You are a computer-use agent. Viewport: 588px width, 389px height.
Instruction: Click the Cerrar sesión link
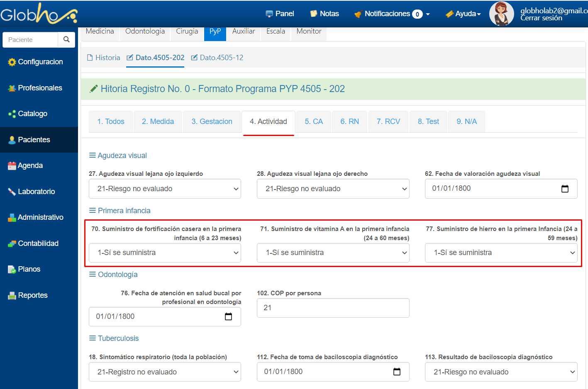coord(541,18)
